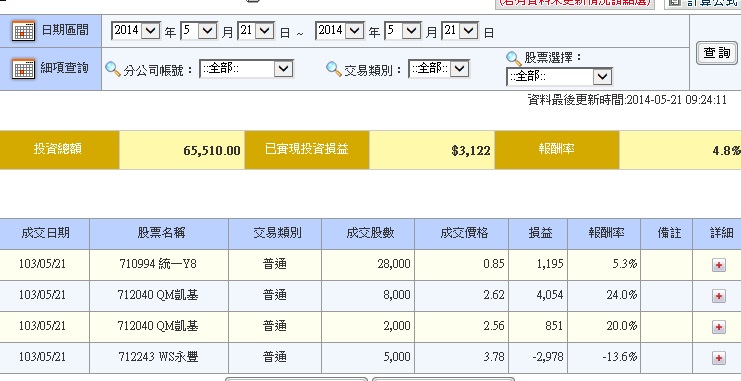Open start year 2014 dropdown
The image size is (741, 381).
click(x=136, y=31)
